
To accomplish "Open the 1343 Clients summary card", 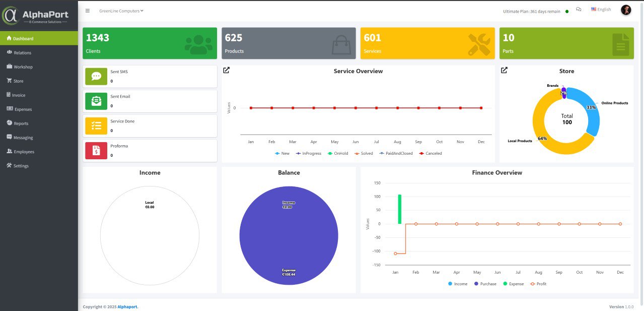I will (150, 43).
